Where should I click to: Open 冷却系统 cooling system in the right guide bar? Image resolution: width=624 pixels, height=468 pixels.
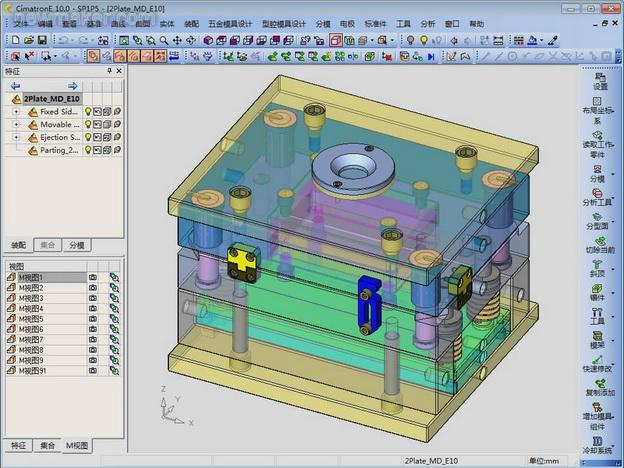[x=597, y=446]
